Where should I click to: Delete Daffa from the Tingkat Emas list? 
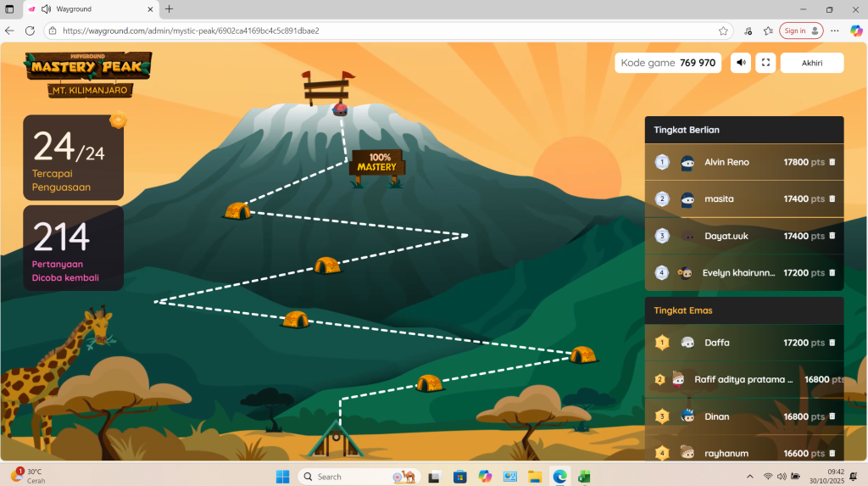pyautogui.click(x=832, y=344)
